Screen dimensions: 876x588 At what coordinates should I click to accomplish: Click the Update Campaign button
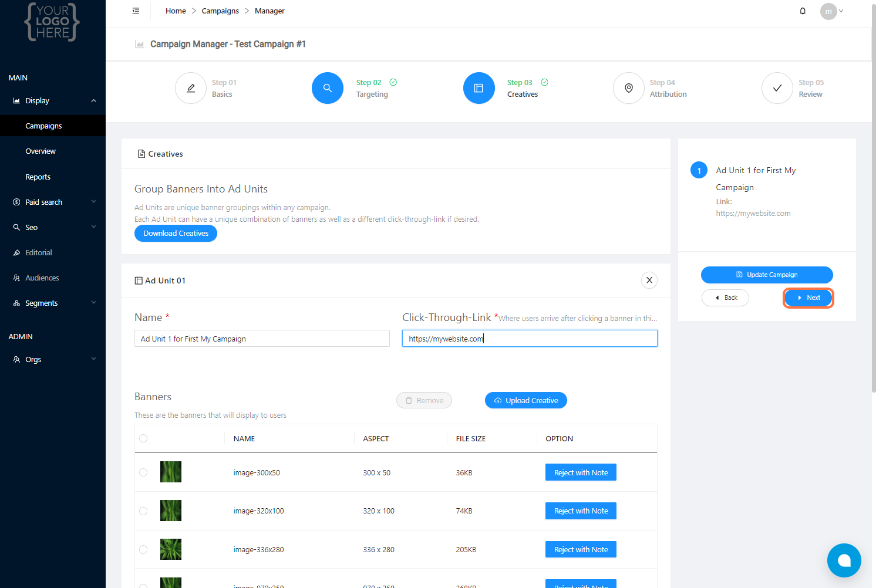[x=767, y=275]
